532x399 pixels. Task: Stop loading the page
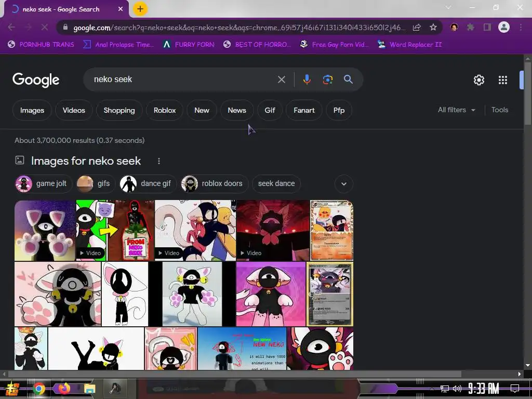coord(45,27)
